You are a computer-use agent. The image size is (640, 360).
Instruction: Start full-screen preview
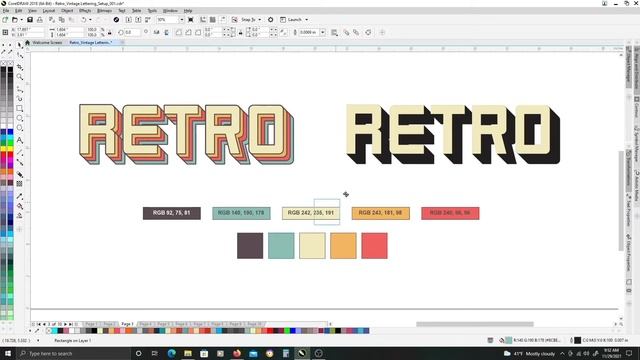click(x=191, y=20)
